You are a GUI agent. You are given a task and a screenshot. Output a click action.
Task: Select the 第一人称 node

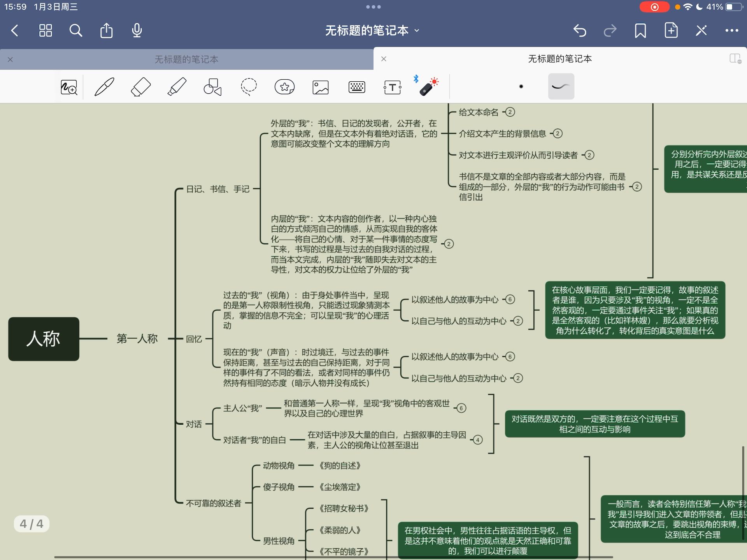137,339
